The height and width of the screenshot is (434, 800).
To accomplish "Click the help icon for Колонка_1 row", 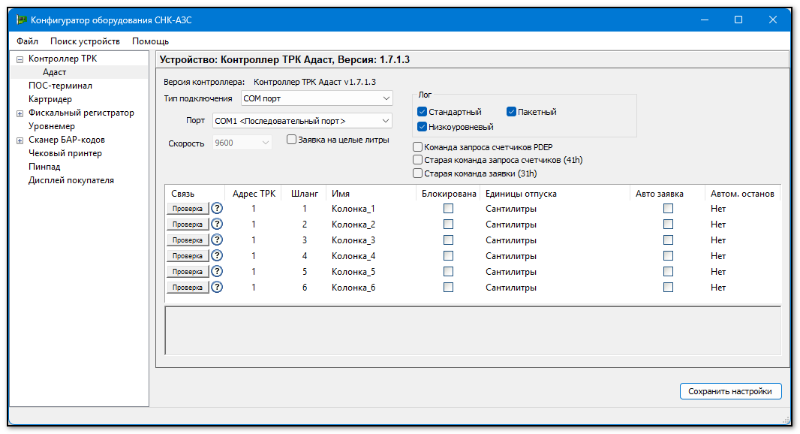I will (x=216, y=209).
